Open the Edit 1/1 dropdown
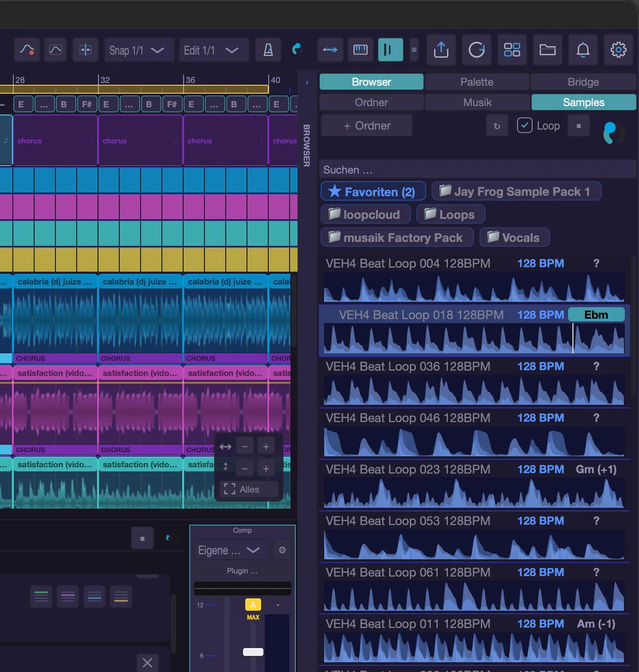The width and height of the screenshot is (639, 672). [x=214, y=50]
